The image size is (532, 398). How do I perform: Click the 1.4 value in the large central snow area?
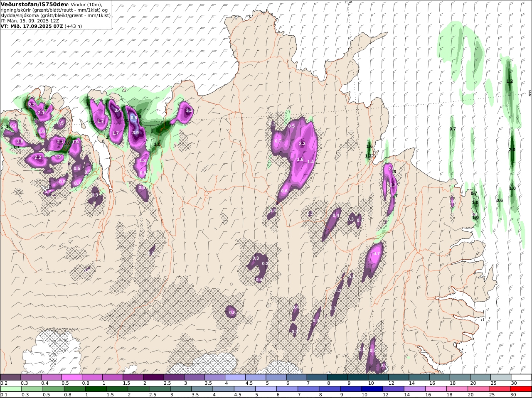(x=310, y=162)
